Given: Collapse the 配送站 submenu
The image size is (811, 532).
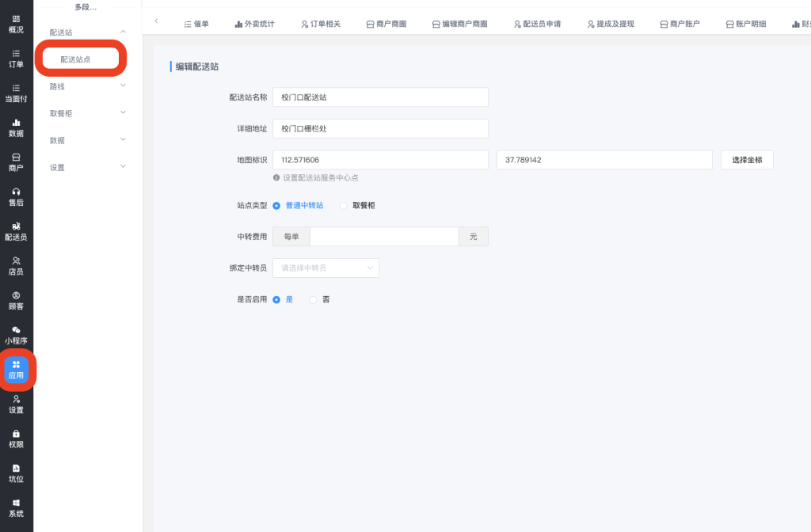Looking at the screenshot, I should (x=87, y=32).
